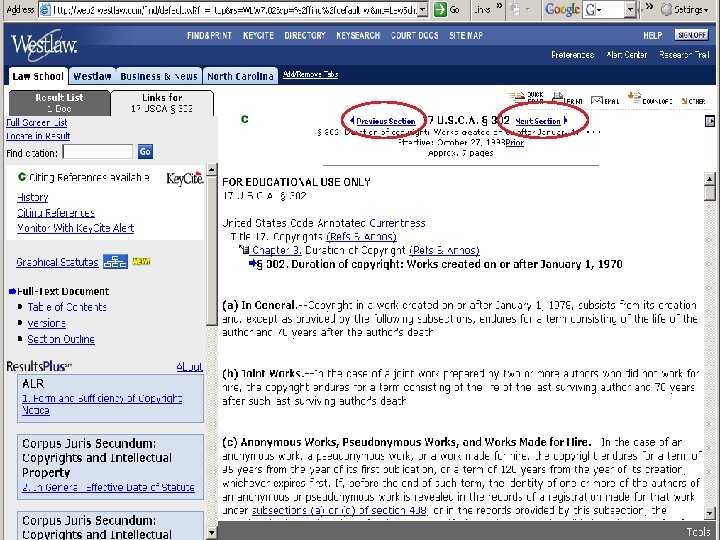This screenshot has width=720, height=540.
Task: Open the KEYCITE menu
Action: click(258, 35)
